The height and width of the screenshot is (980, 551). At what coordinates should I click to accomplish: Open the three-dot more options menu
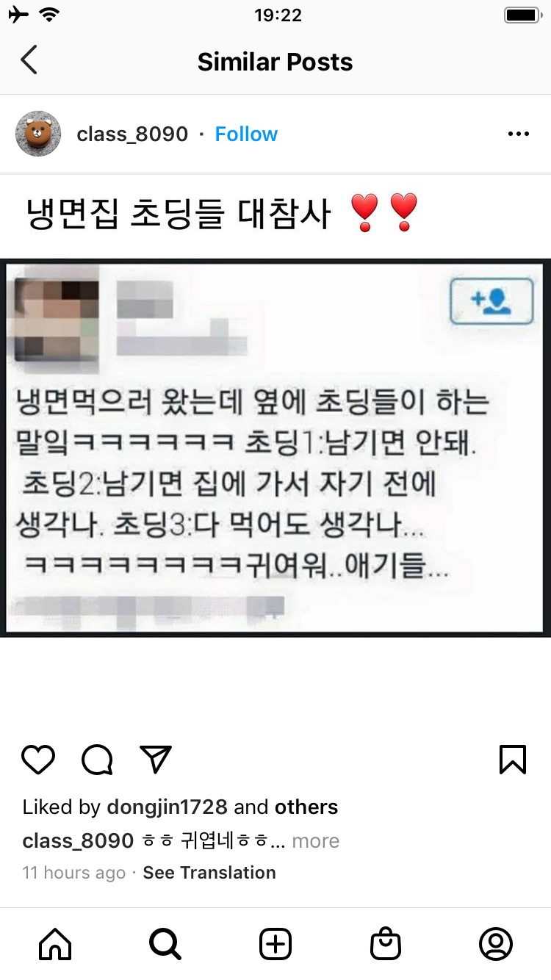point(519,134)
